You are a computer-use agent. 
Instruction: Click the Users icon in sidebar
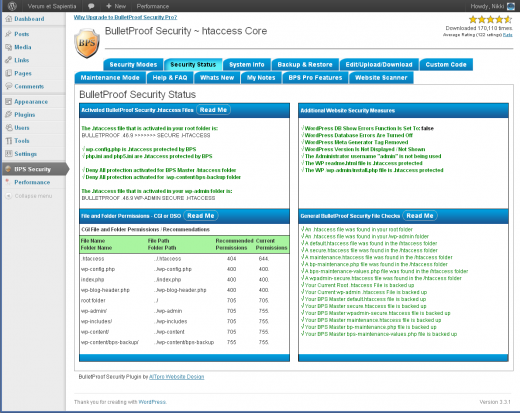(9, 127)
